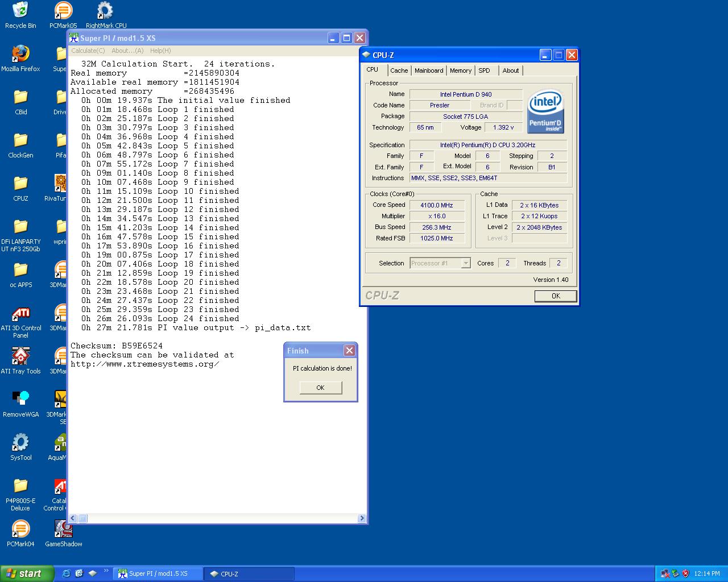The image size is (728, 582).
Task: Click Internet Explorer quick launch icon
Action: (66, 573)
